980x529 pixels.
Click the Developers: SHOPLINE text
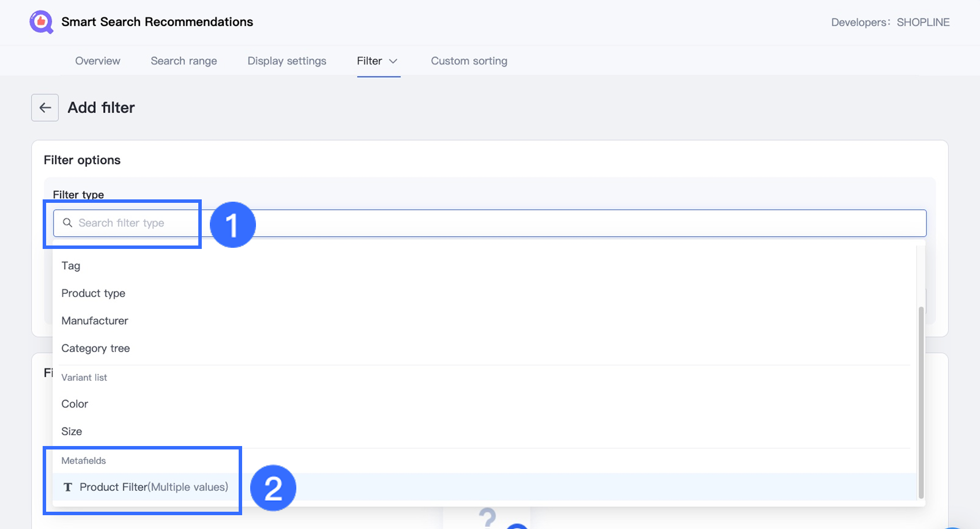pyautogui.click(x=890, y=22)
